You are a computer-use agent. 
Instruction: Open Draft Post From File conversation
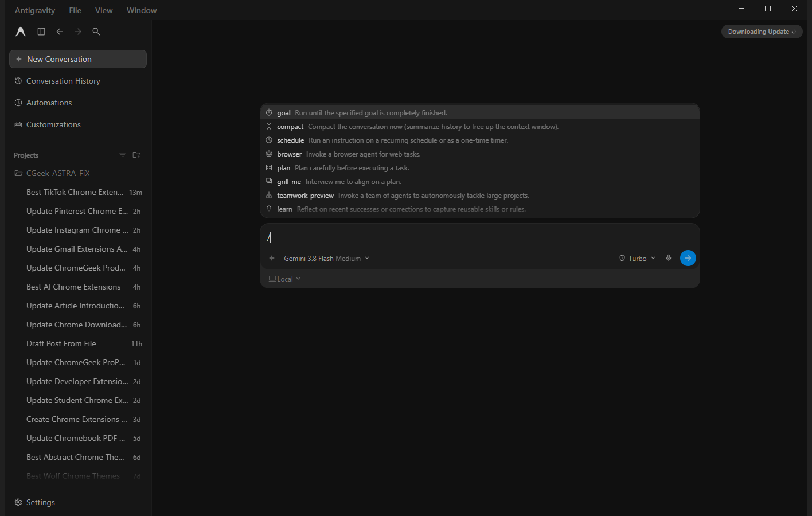[x=78, y=343]
